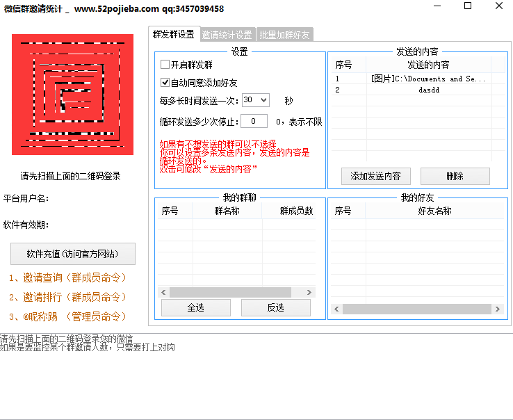
Task: Click 软件充值(访问官方网站) button
Action: [x=72, y=254]
